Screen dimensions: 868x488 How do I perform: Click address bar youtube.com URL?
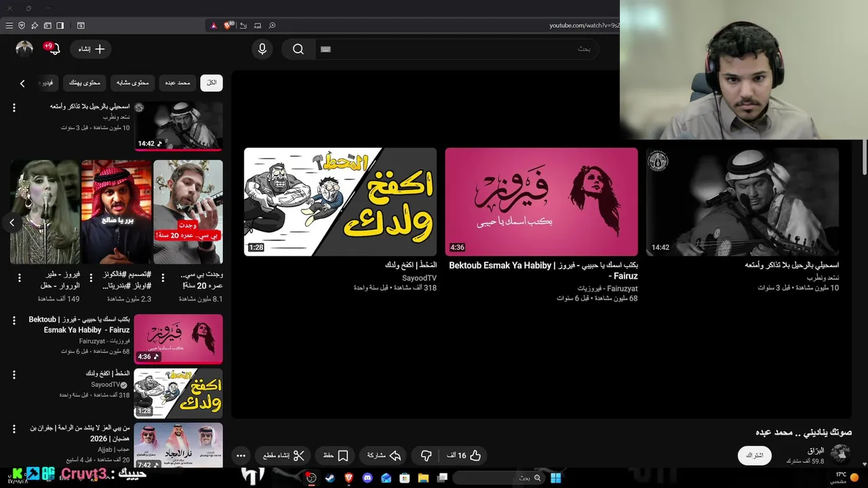pos(584,26)
